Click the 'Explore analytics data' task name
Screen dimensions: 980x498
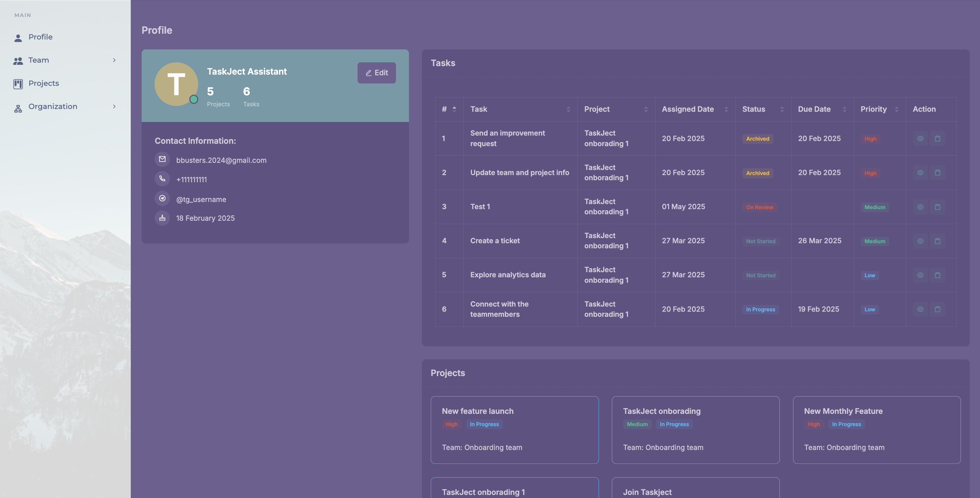point(508,275)
